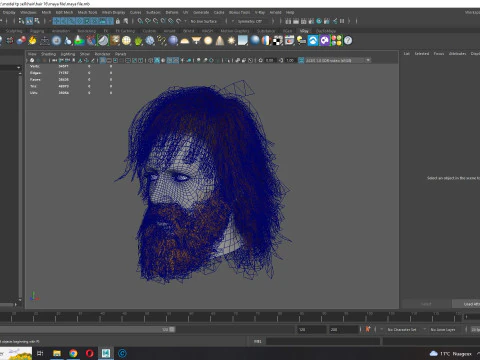Click the pause icon in status line
480x360 pixels.
pyautogui.click(x=342, y=21)
